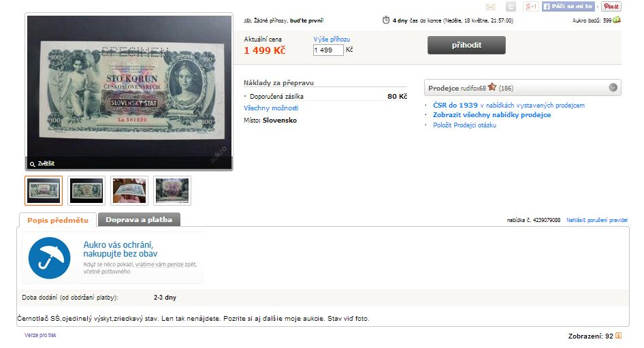The height and width of the screenshot is (348, 644).
Task: Select the third thumbnail with hand-held banknote
Action: pyautogui.click(x=129, y=191)
